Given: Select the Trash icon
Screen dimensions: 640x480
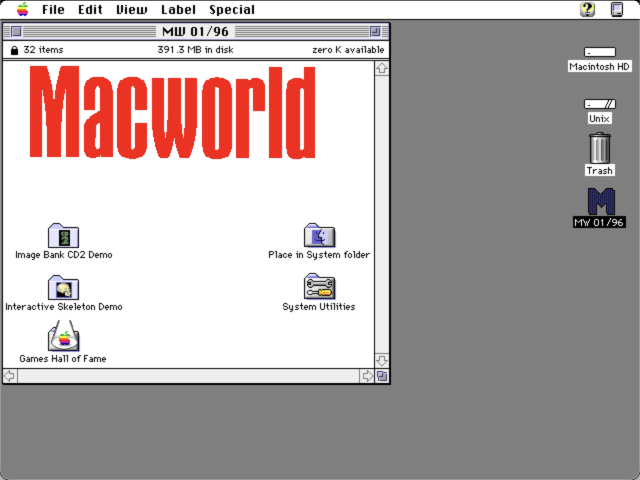Looking at the screenshot, I should (600, 148).
